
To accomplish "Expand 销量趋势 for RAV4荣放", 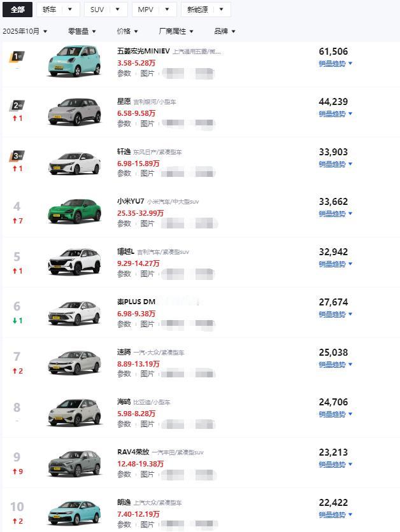I will 332,464.
